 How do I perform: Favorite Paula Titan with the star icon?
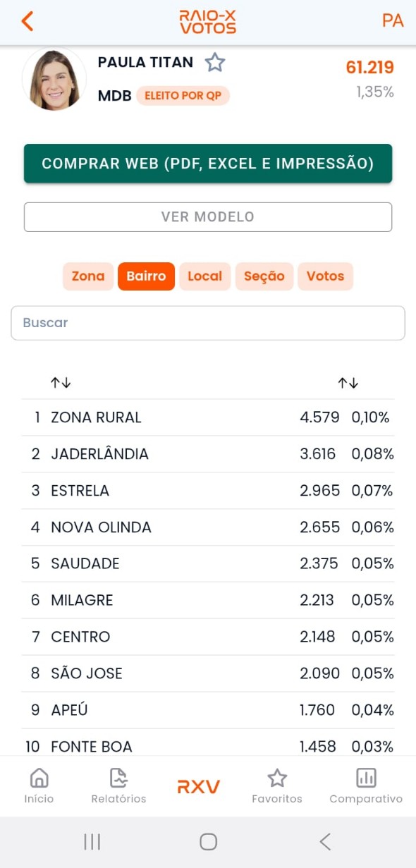tap(215, 63)
